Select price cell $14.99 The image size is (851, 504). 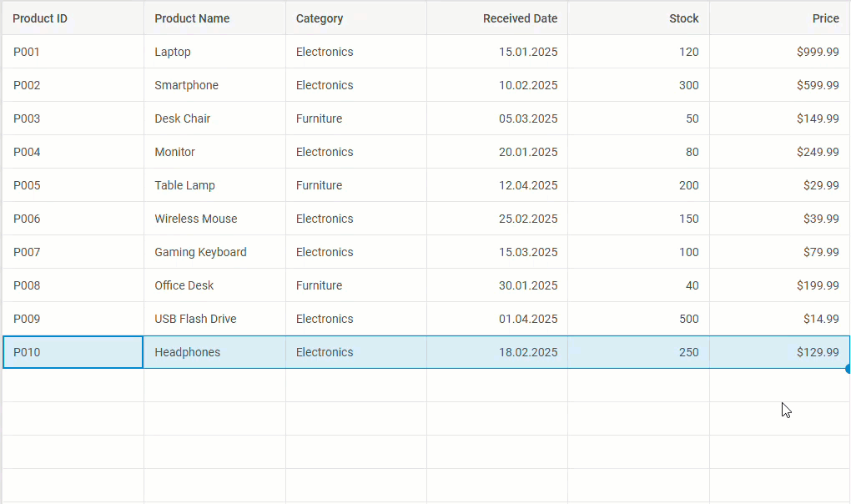point(780,319)
